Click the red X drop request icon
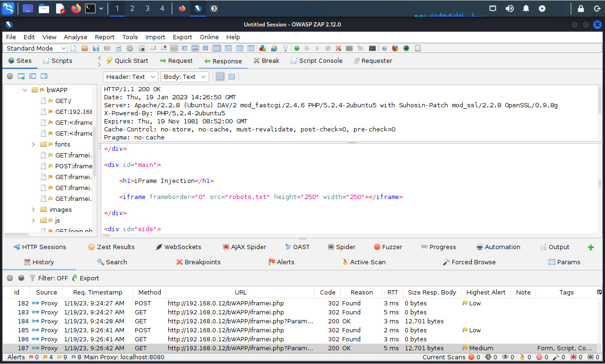The image size is (605, 364). coord(338,48)
